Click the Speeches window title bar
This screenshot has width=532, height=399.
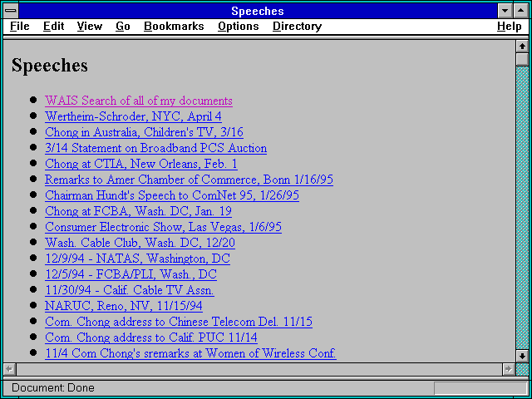(258, 11)
